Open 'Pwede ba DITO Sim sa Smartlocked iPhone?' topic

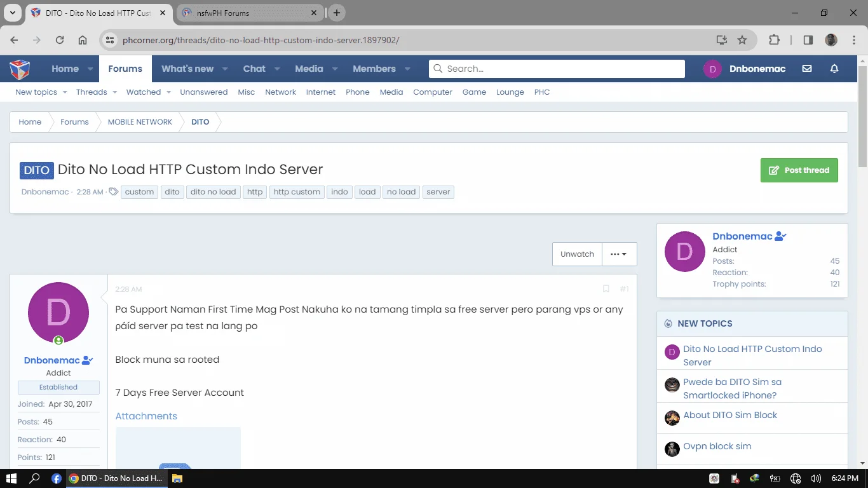coord(732,388)
